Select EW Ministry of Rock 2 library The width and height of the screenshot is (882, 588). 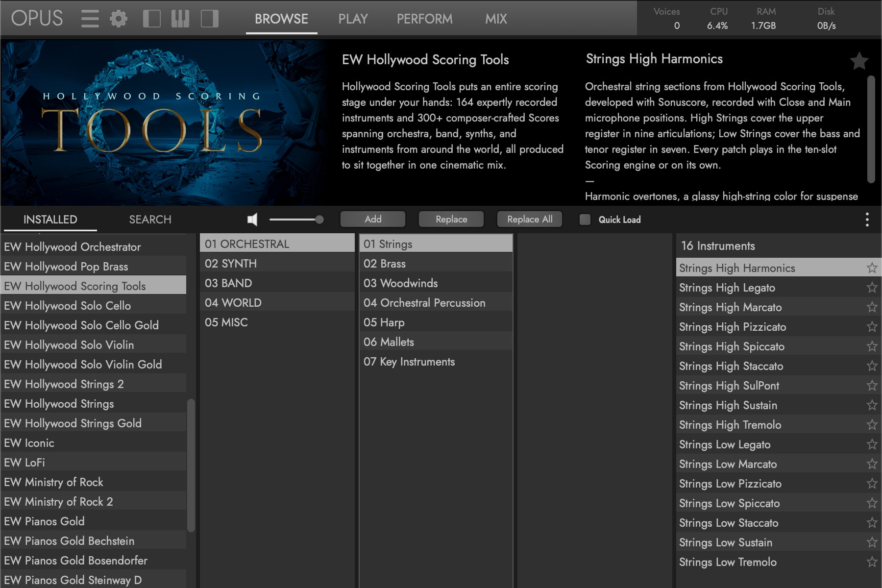(93, 501)
